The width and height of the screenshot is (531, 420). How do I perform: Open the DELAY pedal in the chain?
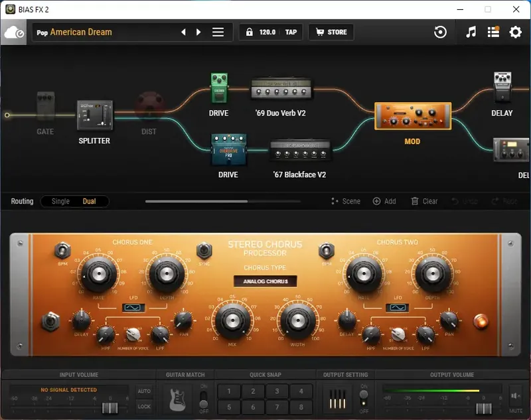point(502,86)
